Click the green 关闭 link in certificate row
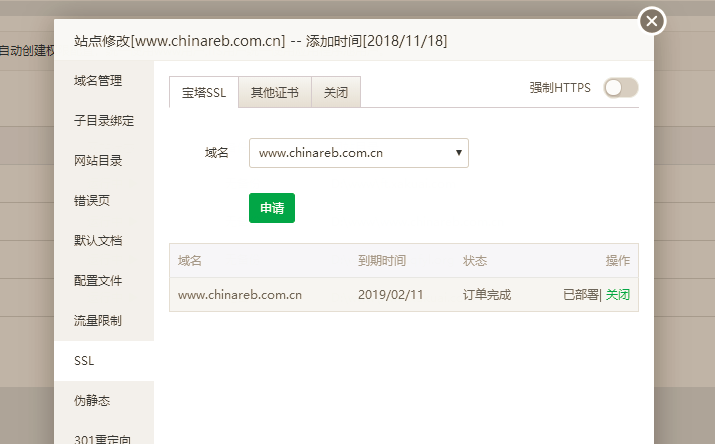The height and width of the screenshot is (444, 715). (618, 294)
